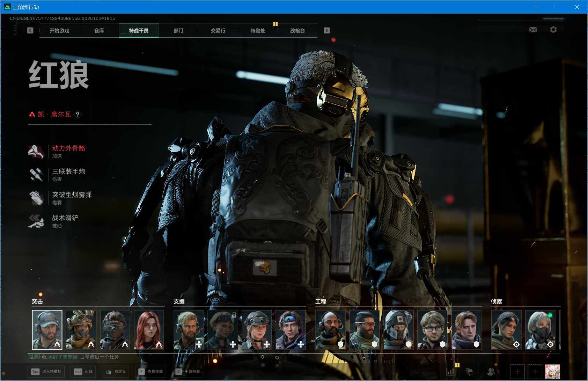Switch to the 交易行 tab
The width and height of the screenshot is (588, 381).
tap(218, 30)
